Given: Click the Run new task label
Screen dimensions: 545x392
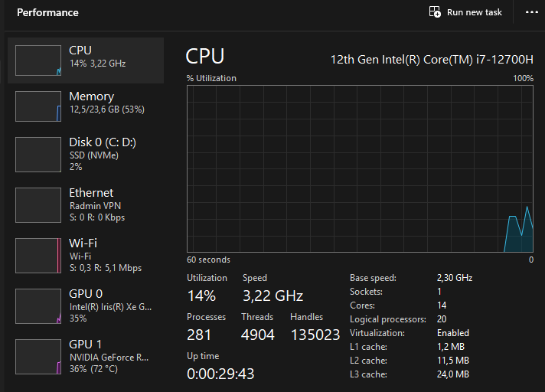Looking at the screenshot, I should click(x=475, y=12).
